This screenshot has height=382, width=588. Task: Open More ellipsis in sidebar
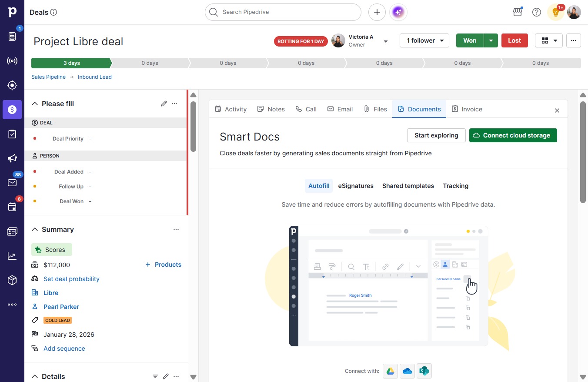(x=12, y=305)
